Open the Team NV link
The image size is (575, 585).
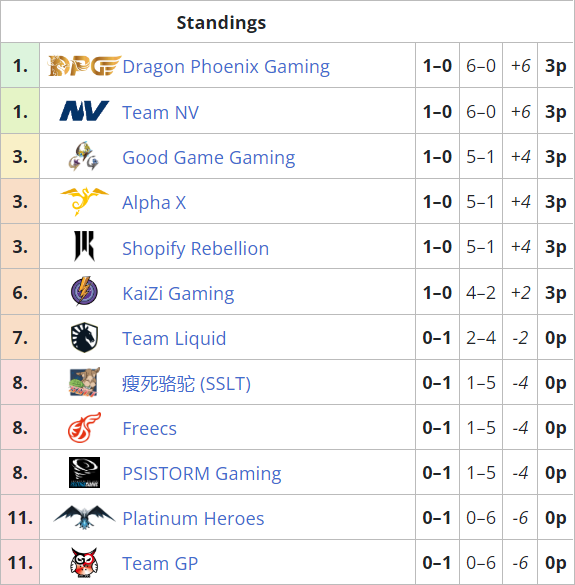click(160, 112)
